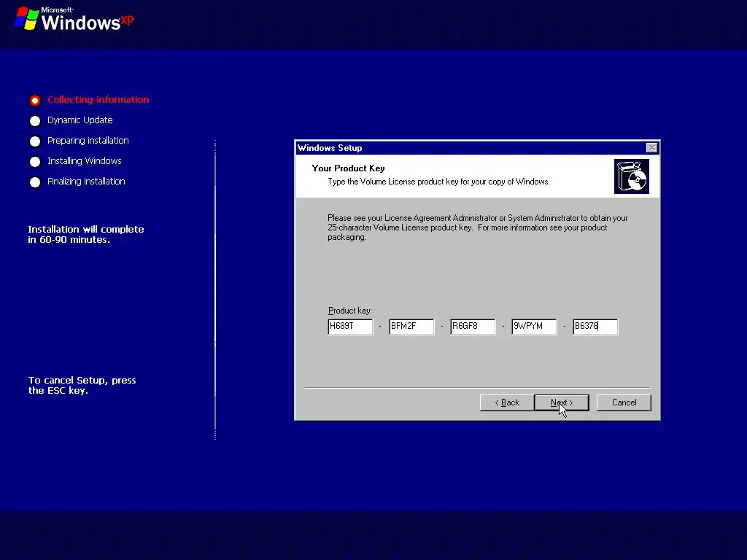Click the Windows Setup title bar text

[x=330, y=147]
